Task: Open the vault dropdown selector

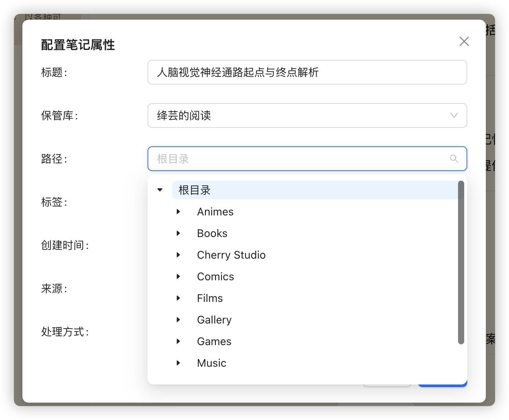Action: tap(307, 115)
